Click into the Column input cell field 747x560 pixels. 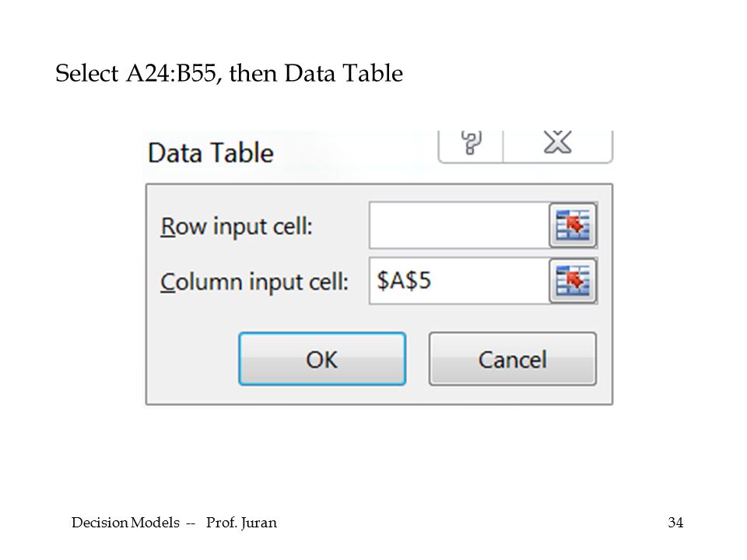coord(459,281)
